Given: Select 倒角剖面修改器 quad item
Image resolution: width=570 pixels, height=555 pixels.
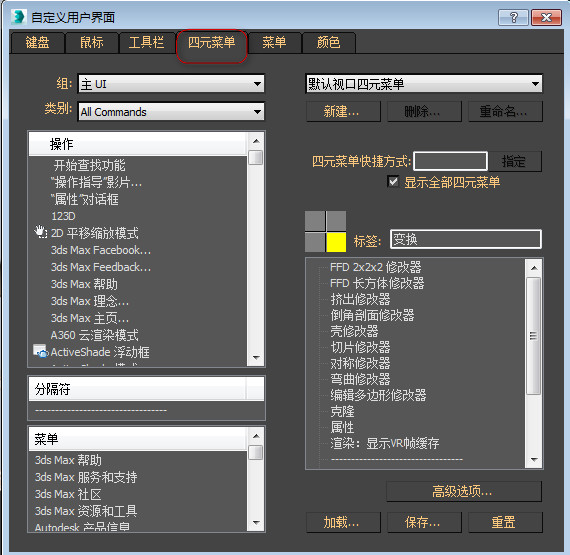Looking at the screenshot, I should (x=372, y=315).
